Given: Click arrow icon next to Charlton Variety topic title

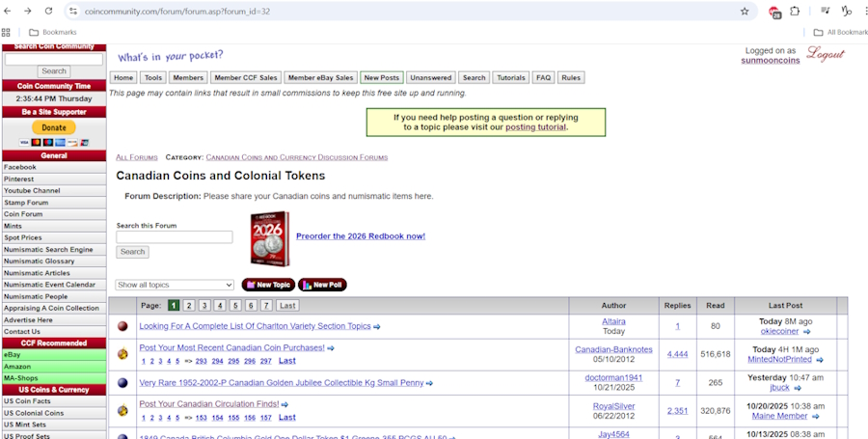Looking at the screenshot, I should [x=377, y=327].
